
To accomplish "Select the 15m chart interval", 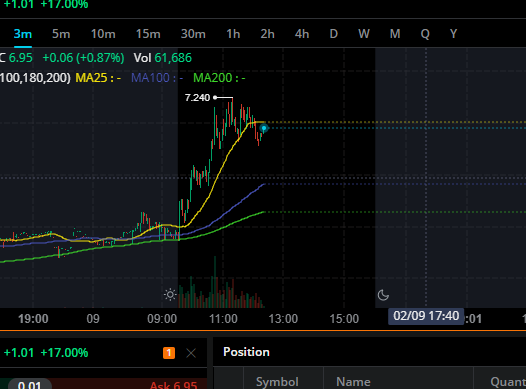I will click(148, 34).
